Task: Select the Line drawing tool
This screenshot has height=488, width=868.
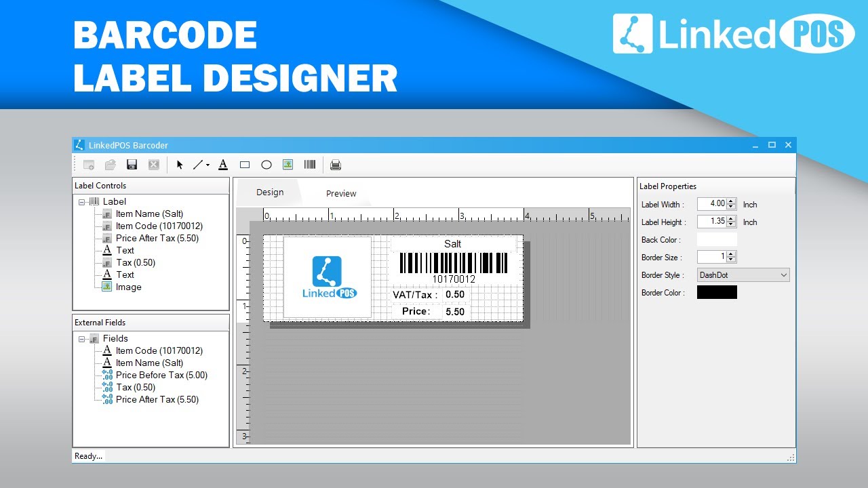Action: click(x=198, y=165)
